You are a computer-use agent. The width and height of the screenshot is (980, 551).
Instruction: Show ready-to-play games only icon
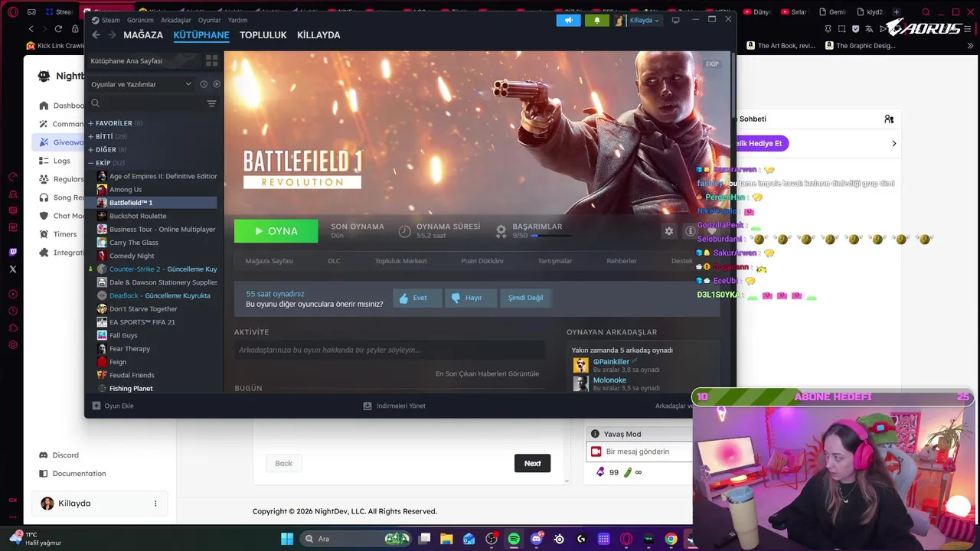click(217, 84)
